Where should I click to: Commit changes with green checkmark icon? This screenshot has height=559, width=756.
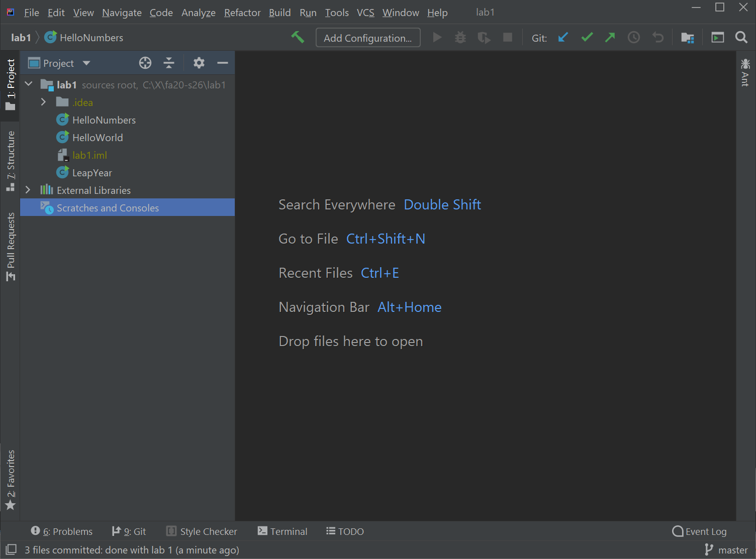[x=587, y=37]
